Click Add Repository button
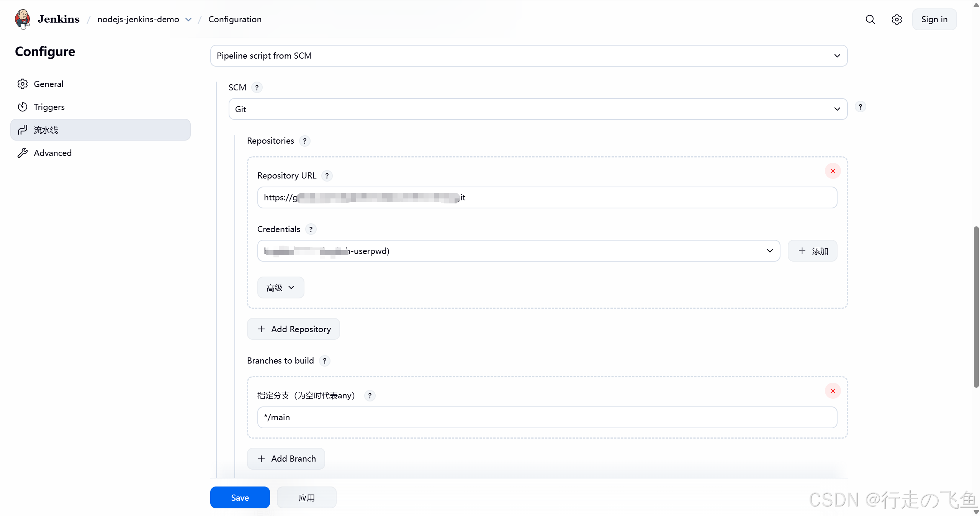 tap(293, 329)
